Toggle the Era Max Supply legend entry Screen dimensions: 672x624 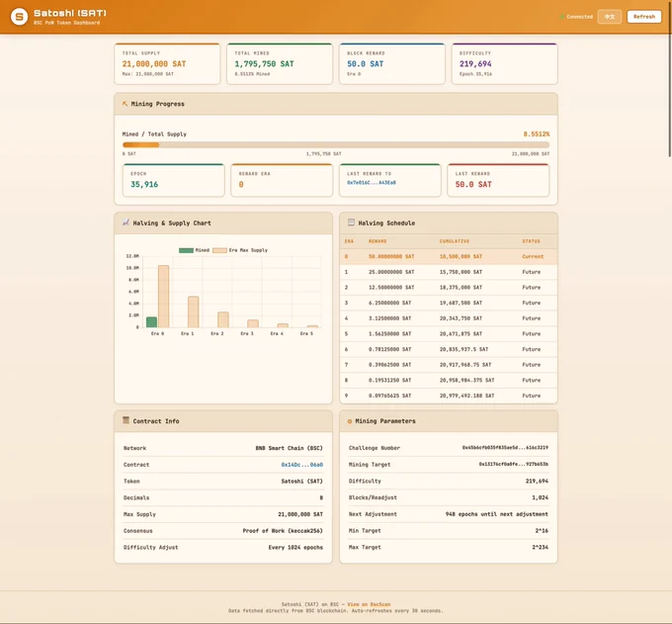tap(240, 250)
